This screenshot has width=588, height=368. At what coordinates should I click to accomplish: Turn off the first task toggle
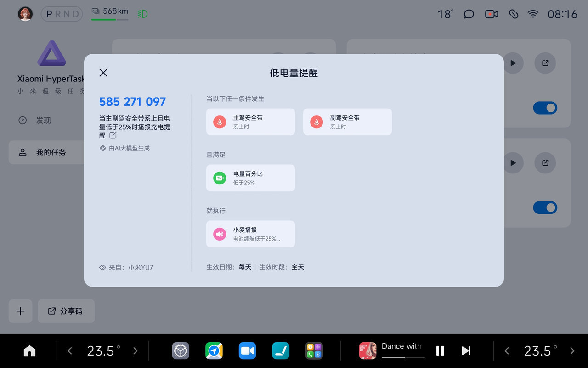pyautogui.click(x=545, y=108)
